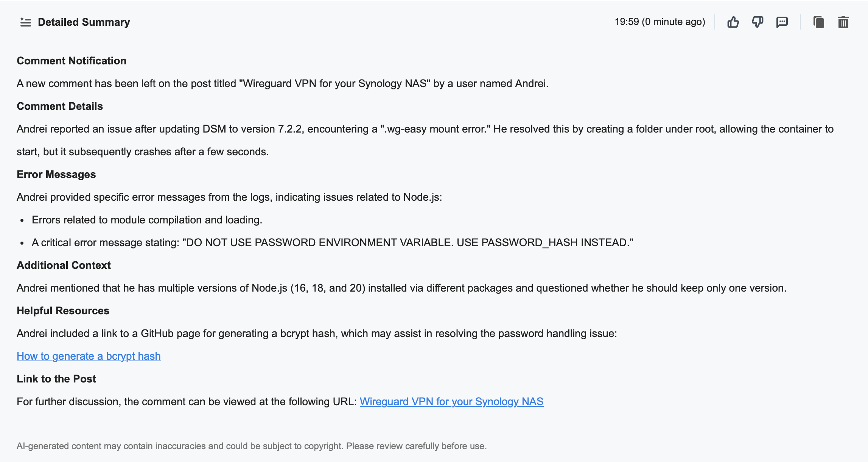868x462 pixels.
Task: Click the PASSWORD_HASH critical error bullet
Action: coord(333,242)
